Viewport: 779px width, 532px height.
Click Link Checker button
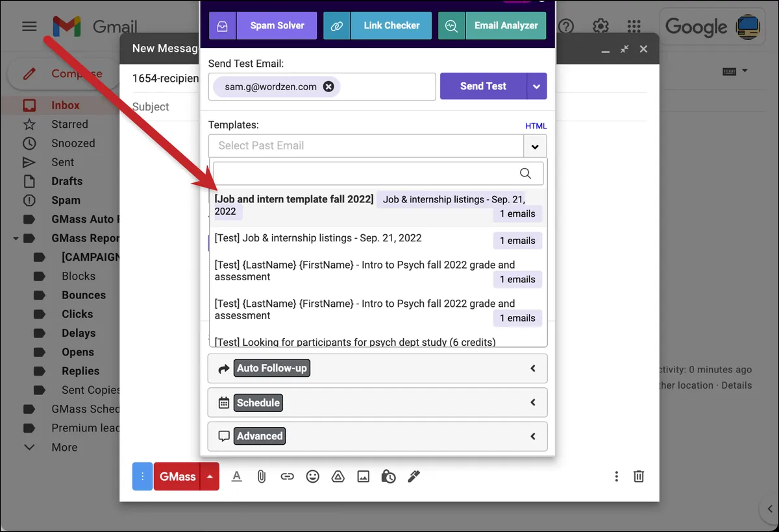[391, 26]
